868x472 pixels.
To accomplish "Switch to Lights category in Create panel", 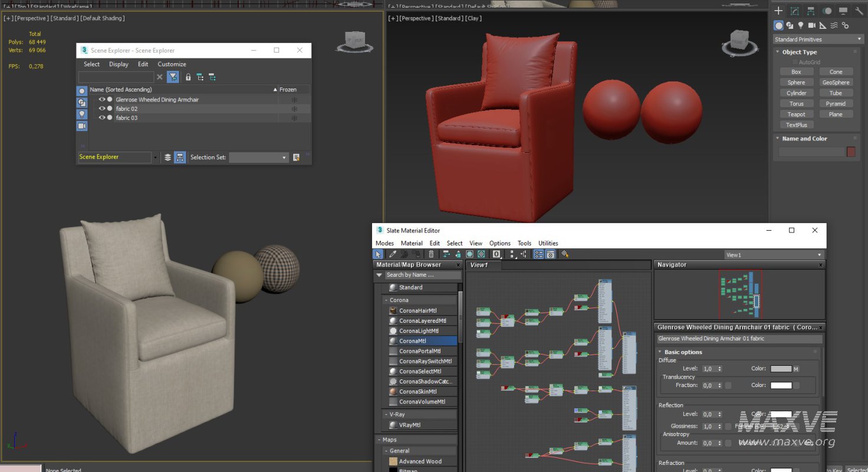I will pyautogui.click(x=801, y=25).
